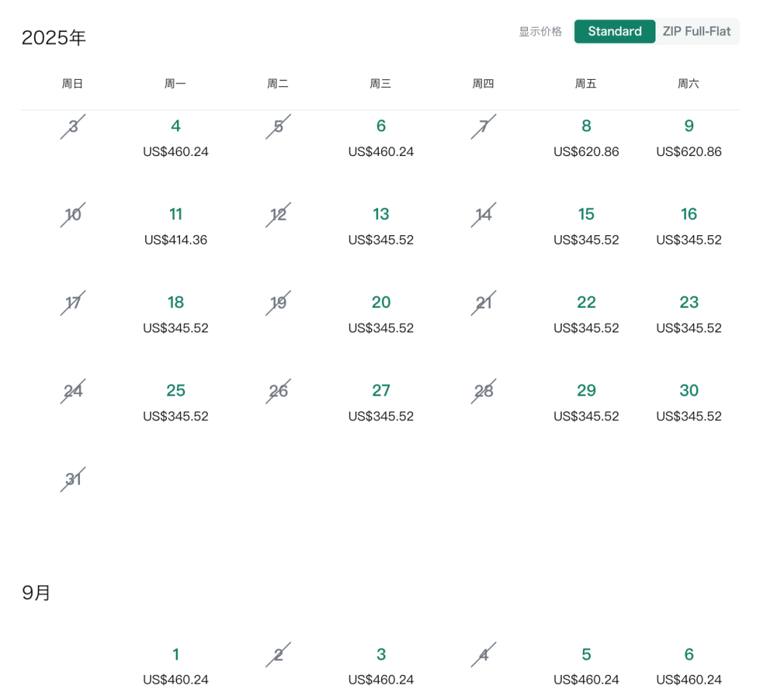Select Wednesday the 20th
Viewport: 784px width, 696px height.
tap(381, 314)
